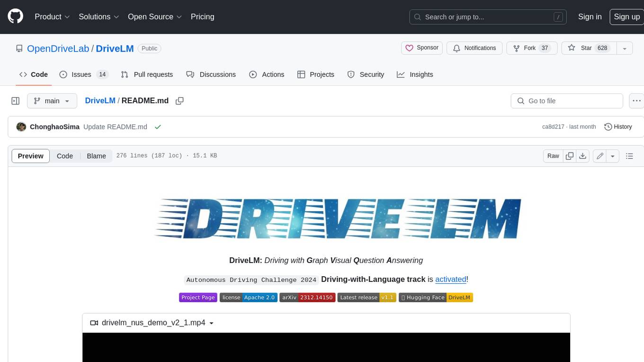The image size is (644, 362).
Task: Click the Sign up button
Action: 626,17
